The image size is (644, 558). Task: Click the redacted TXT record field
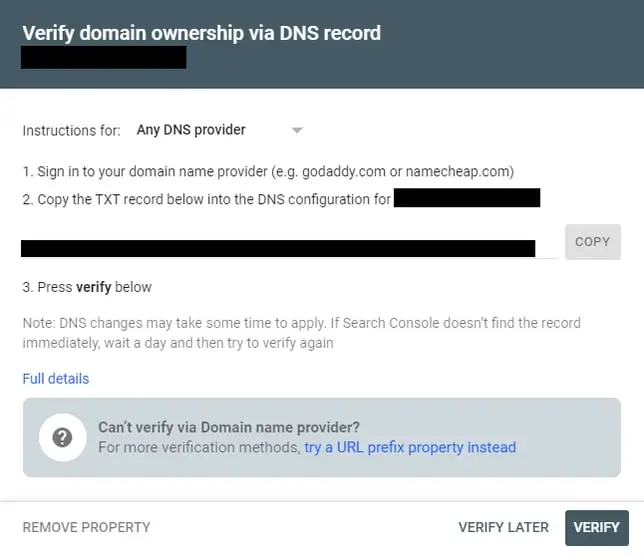[x=278, y=248]
